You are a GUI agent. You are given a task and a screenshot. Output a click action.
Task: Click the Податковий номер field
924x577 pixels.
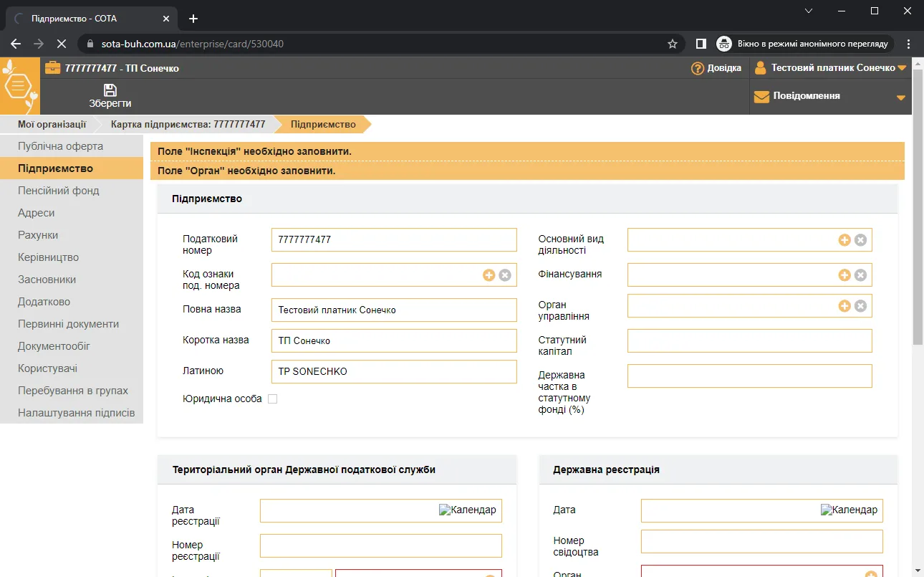pos(394,240)
